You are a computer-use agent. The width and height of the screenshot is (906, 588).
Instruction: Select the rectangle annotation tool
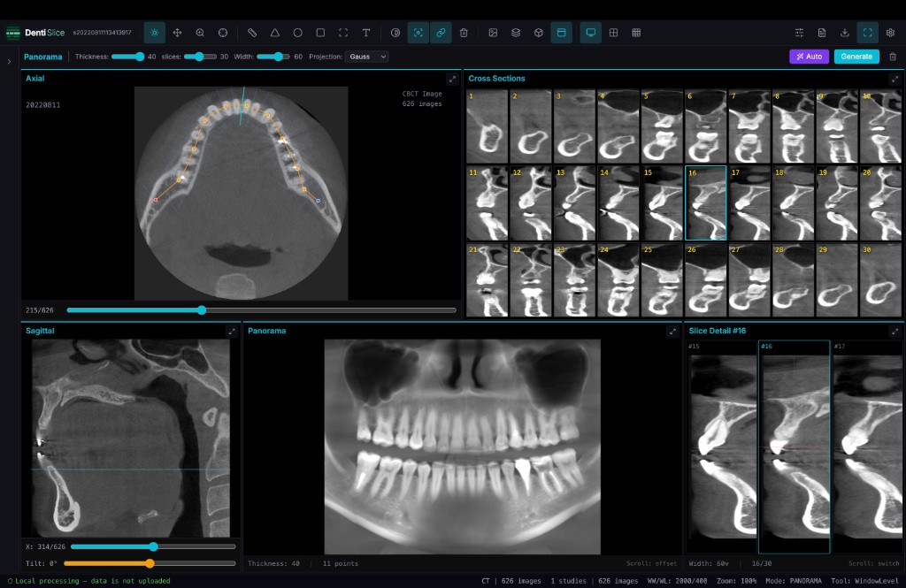coord(320,32)
